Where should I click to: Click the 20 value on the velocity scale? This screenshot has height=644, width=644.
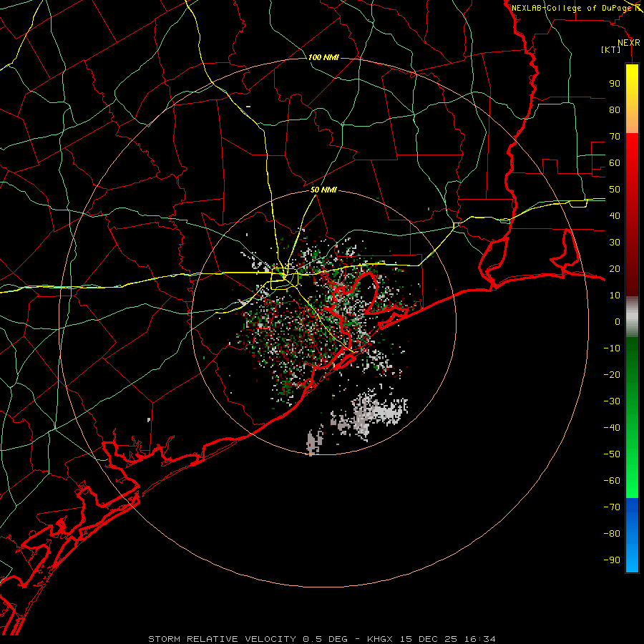615,269
